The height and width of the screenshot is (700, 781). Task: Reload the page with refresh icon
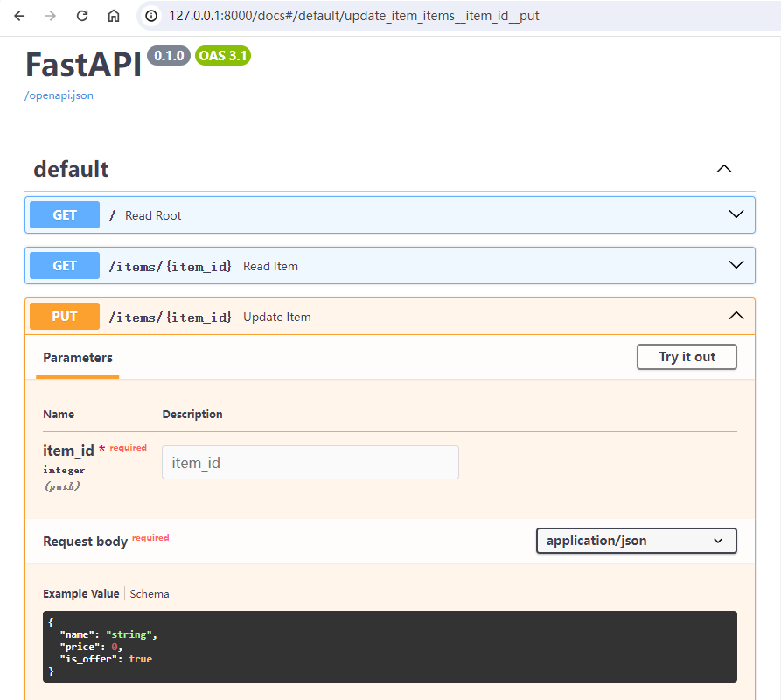click(82, 16)
